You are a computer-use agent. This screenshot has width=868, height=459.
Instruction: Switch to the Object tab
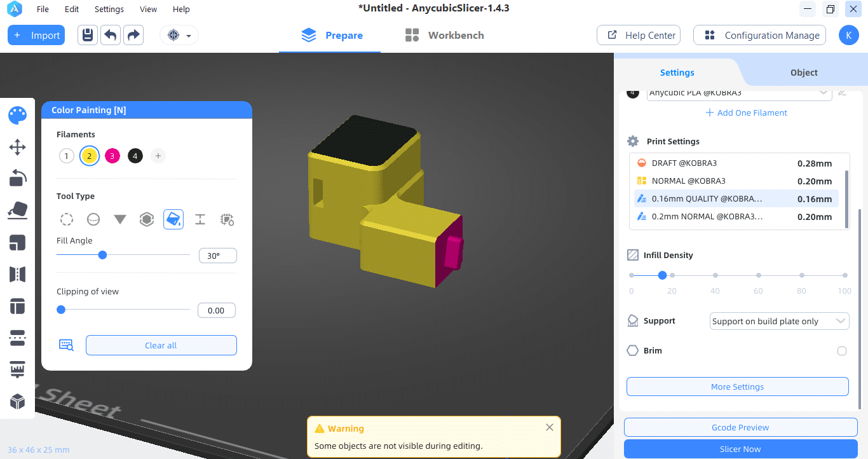coord(804,72)
